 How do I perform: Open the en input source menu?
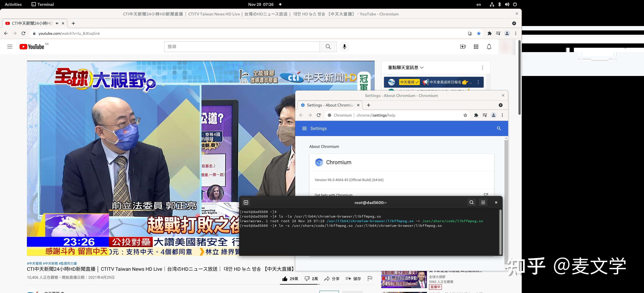click(479, 4)
